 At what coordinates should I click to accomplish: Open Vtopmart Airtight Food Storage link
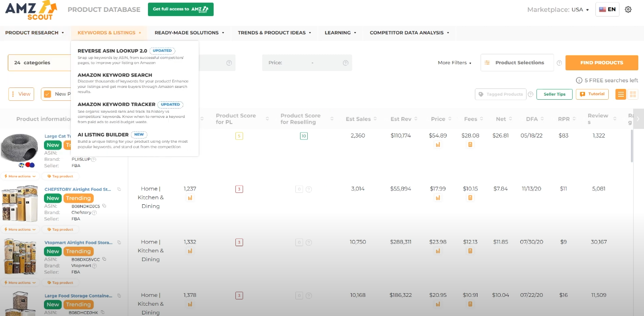pos(78,243)
